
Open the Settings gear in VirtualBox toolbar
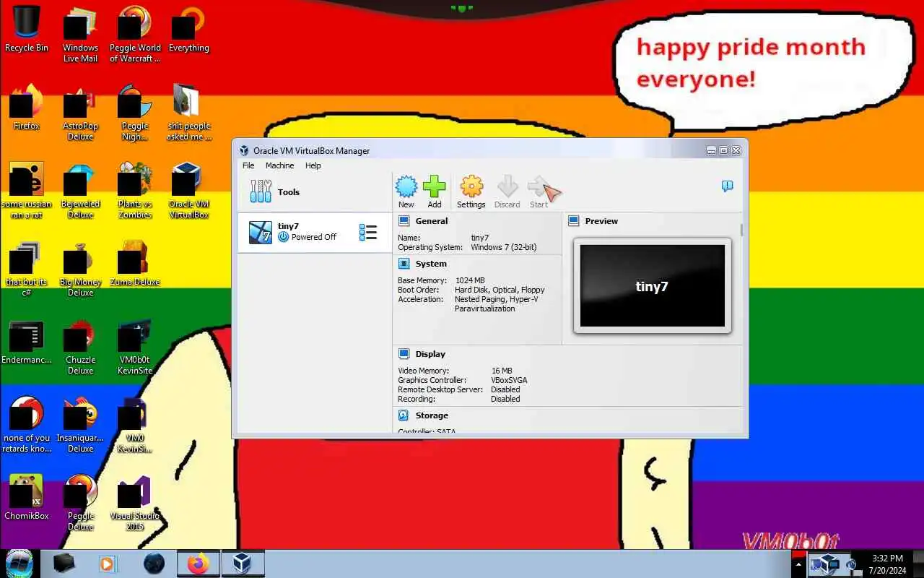(x=471, y=186)
